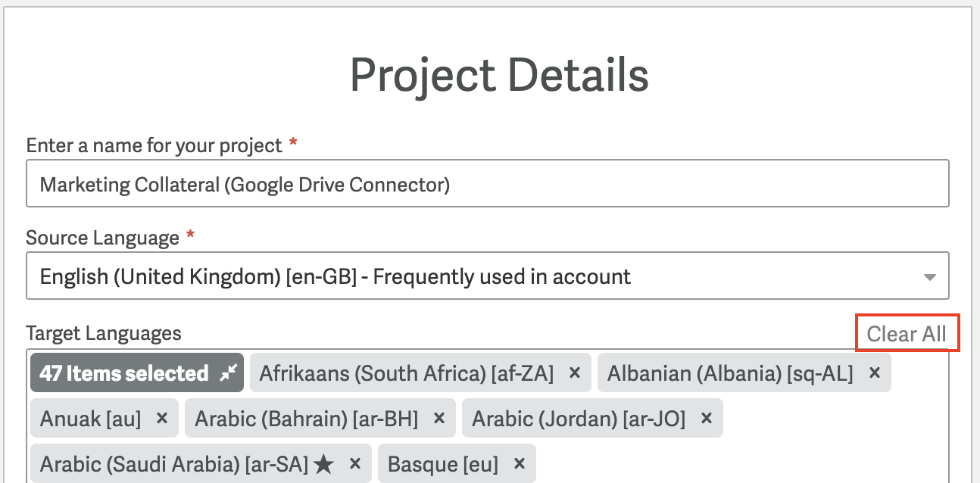Remove Arabic (Jordan) language tag
The image size is (980, 483).
pyautogui.click(x=706, y=419)
